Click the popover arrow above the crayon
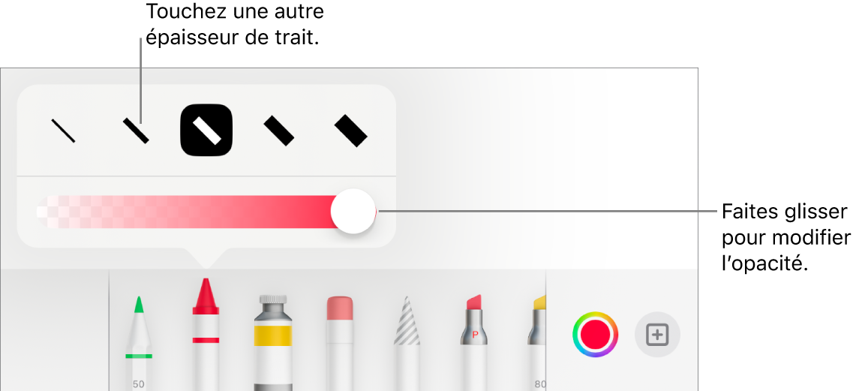 tap(206, 257)
